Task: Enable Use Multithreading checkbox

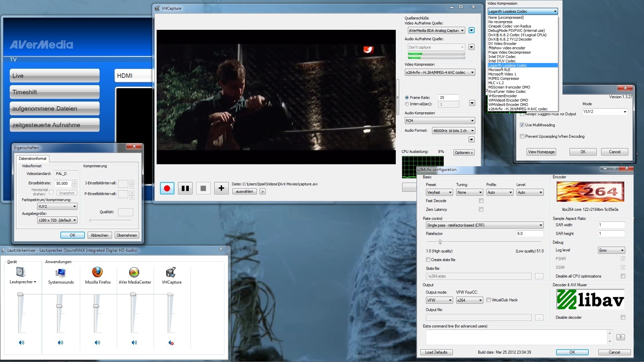Action: click(522, 125)
